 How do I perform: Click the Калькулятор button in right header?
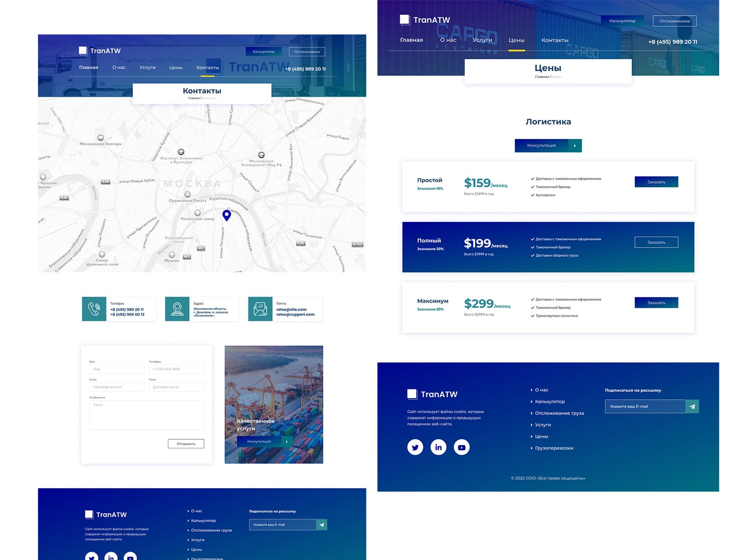622,21
